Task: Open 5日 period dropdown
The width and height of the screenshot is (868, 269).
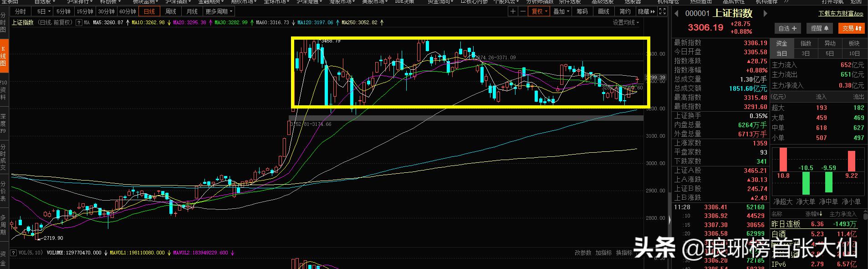Action: [43, 11]
